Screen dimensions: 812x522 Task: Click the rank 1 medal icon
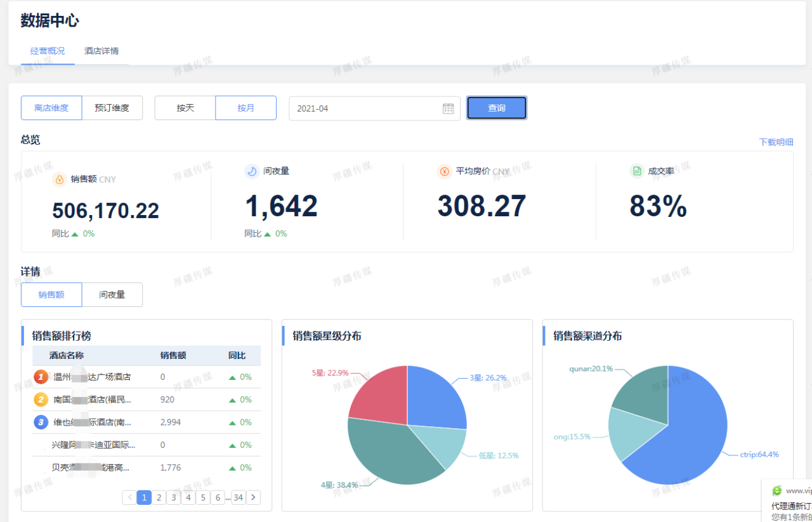[x=41, y=377]
